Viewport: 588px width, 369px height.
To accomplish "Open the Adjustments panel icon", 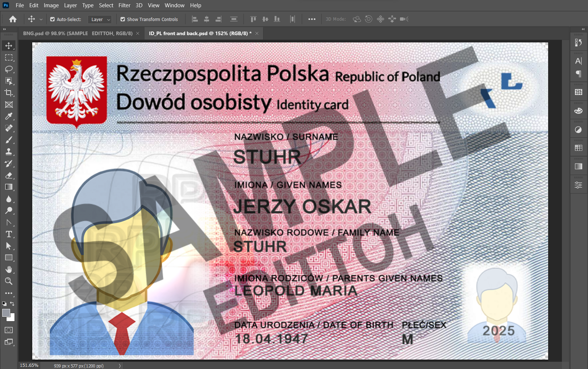I will tap(579, 130).
